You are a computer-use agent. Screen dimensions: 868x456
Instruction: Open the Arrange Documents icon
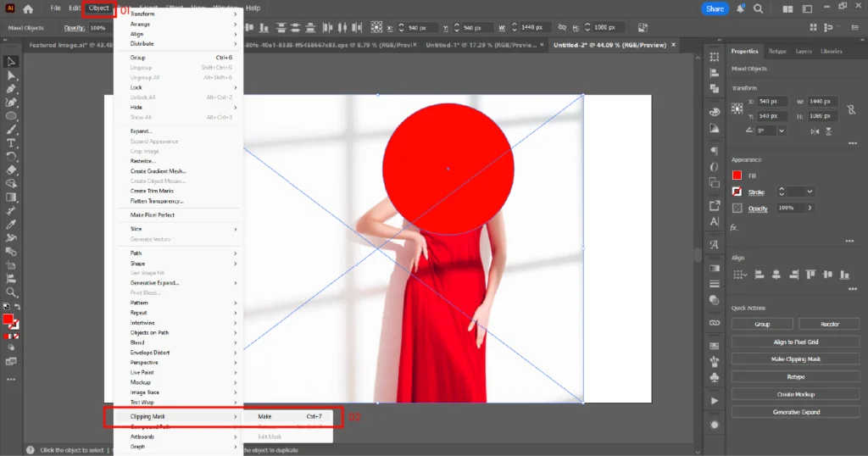pyautogui.click(x=787, y=8)
